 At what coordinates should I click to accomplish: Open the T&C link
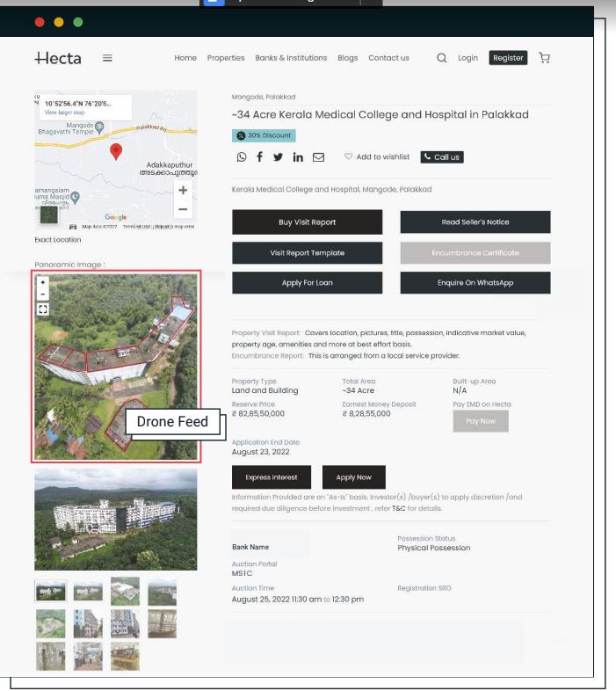pyautogui.click(x=398, y=508)
